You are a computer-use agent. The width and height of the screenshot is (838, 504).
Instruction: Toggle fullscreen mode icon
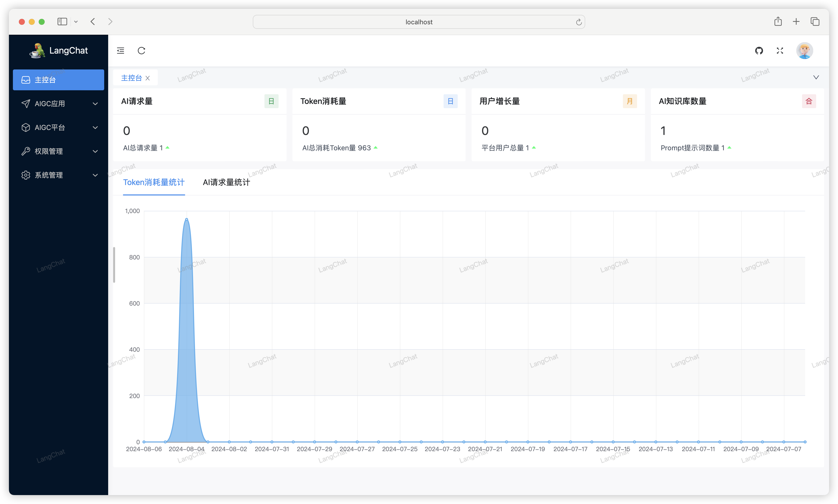780,51
